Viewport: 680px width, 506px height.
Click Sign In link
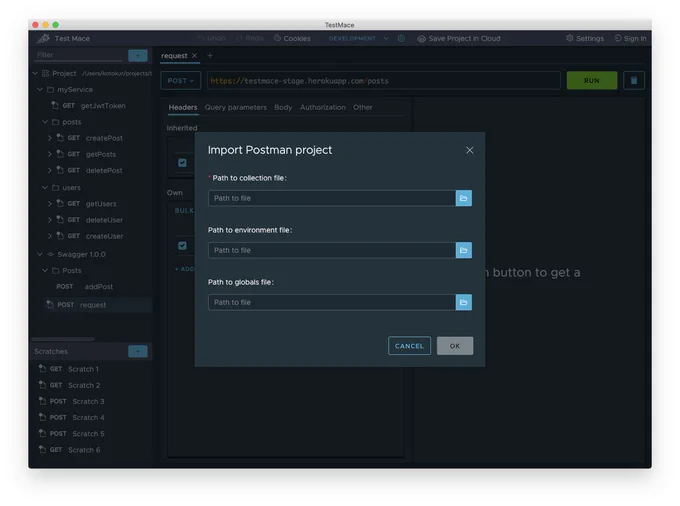(x=630, y=39)
